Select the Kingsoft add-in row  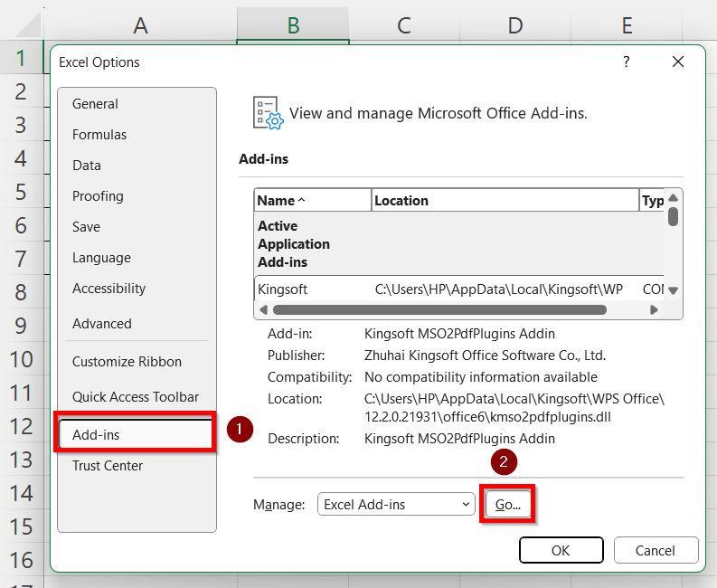click(452, 289)
